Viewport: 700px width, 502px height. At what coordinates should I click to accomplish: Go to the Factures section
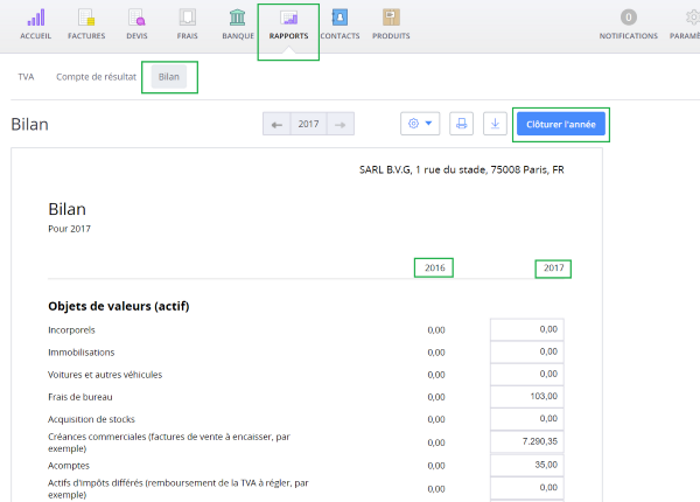(86, 19)
